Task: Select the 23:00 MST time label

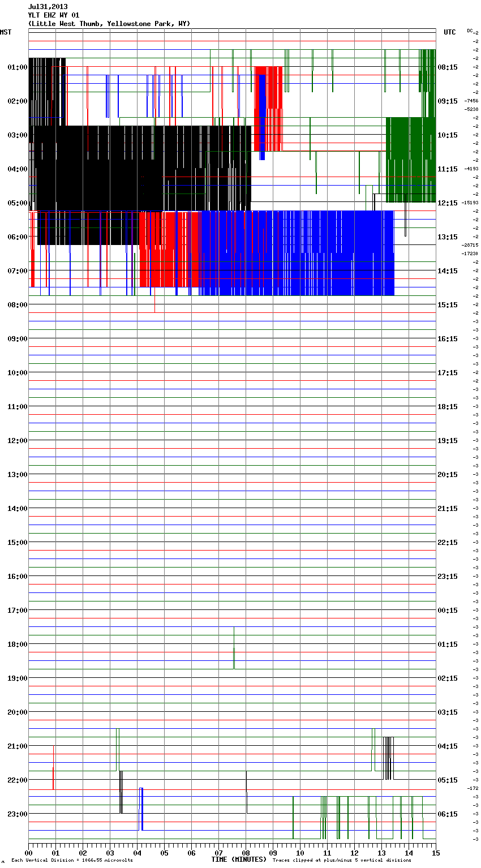Action: [x=18, y=814]
